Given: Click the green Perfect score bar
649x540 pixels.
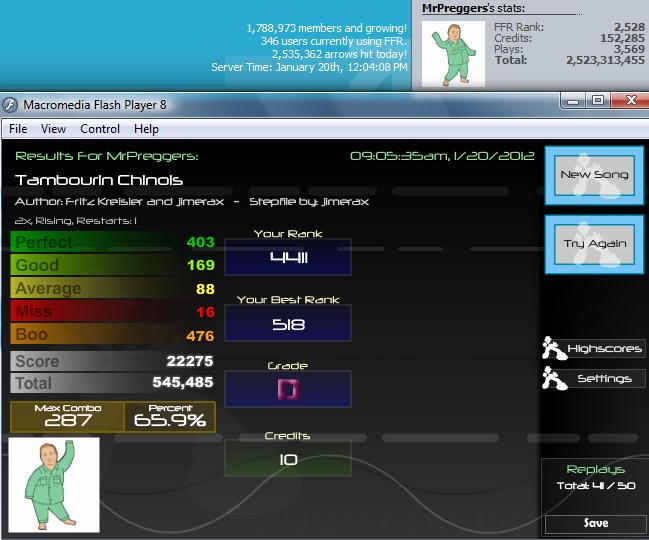Looking at the screenshot, I should 113,242.
